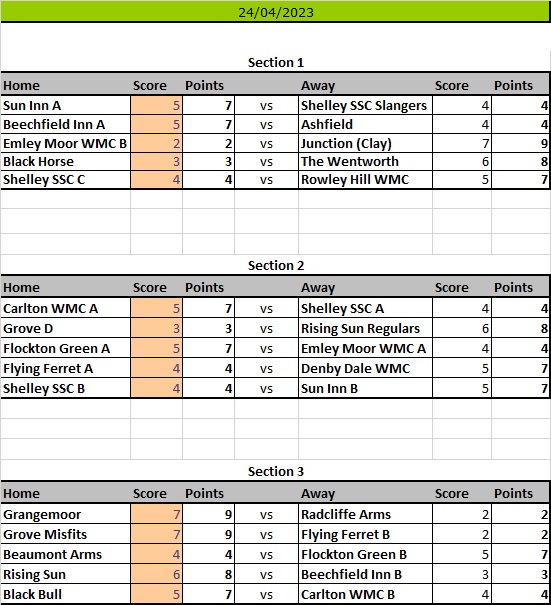This screenshot has width=551, height=605.
Task: Select Sun Inn A home team cell
Action: pyautogui.click(x=66, y=105)
